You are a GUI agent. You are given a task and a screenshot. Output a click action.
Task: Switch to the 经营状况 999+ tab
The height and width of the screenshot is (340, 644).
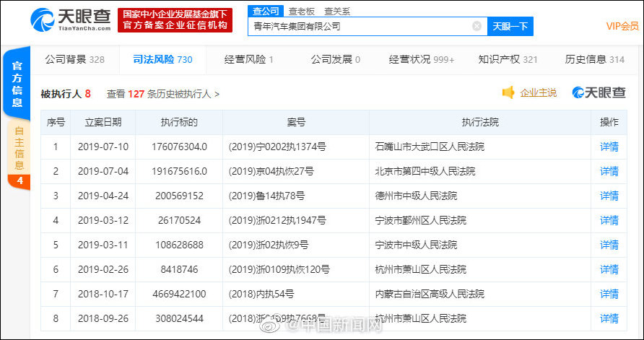coord(422,59)
